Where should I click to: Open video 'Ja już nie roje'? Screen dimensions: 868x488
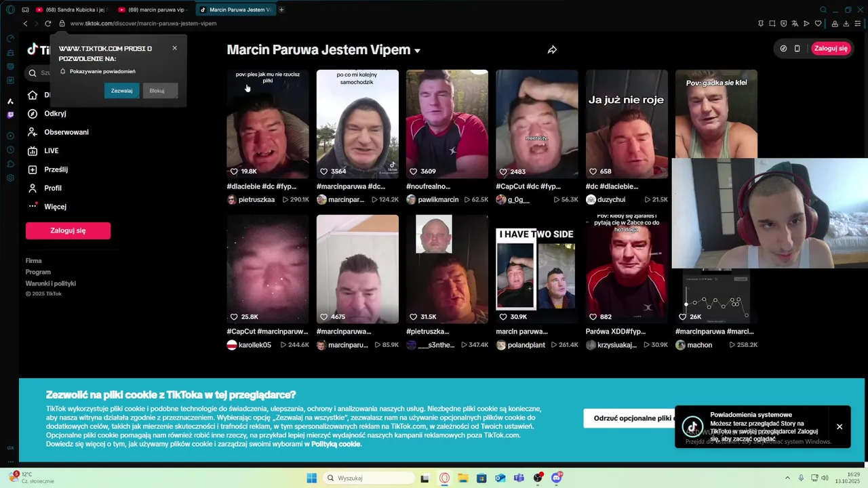[x=627, y=124]
